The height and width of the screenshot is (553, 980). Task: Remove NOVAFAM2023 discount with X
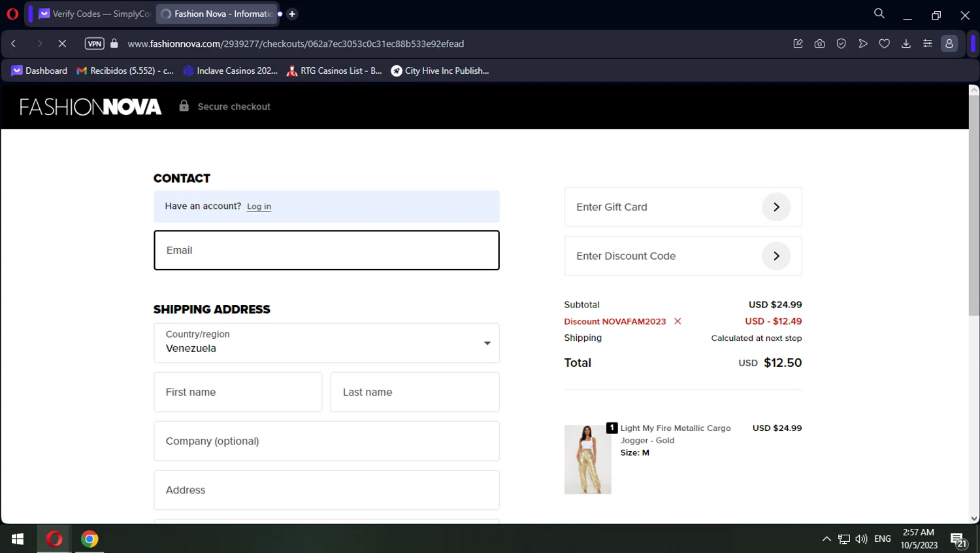click(x=678, y=321)
